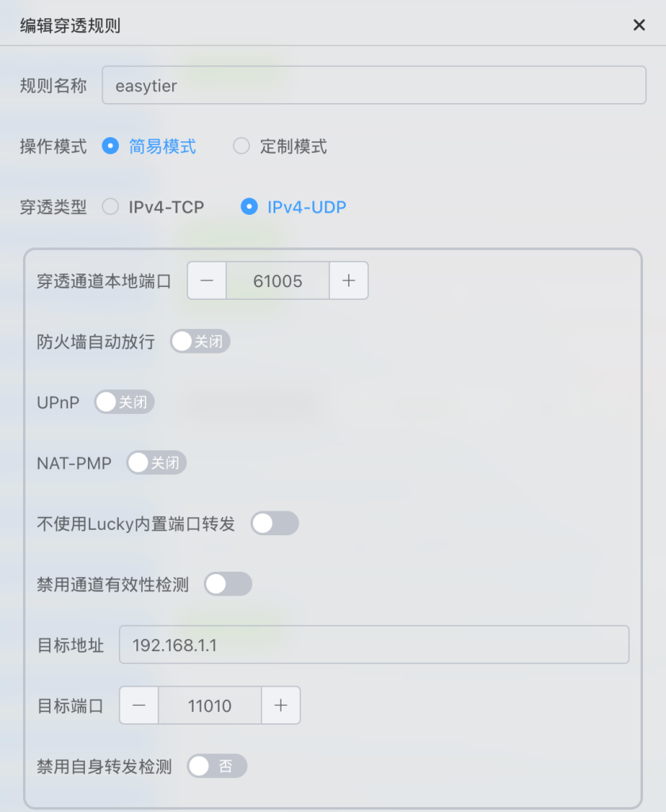Toggle 禁用自身转发检测 switch
666x812 pixels.
coord(216,766)
